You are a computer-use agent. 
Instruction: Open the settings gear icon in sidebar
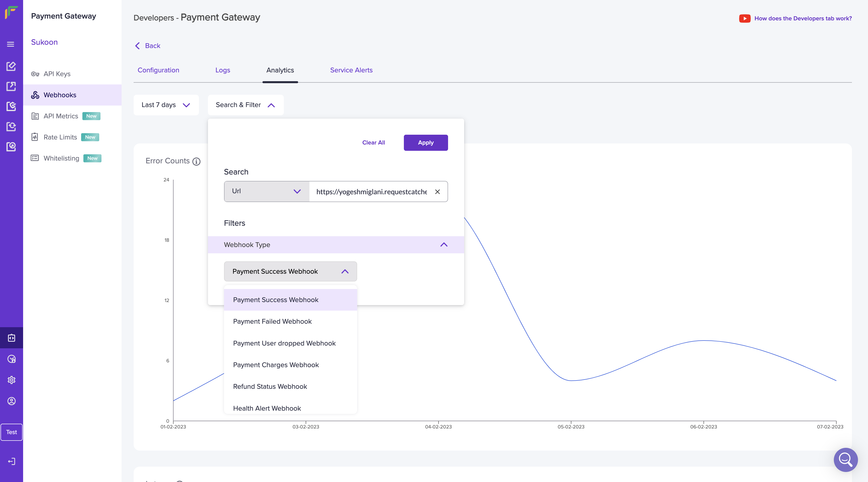[12, 380]
